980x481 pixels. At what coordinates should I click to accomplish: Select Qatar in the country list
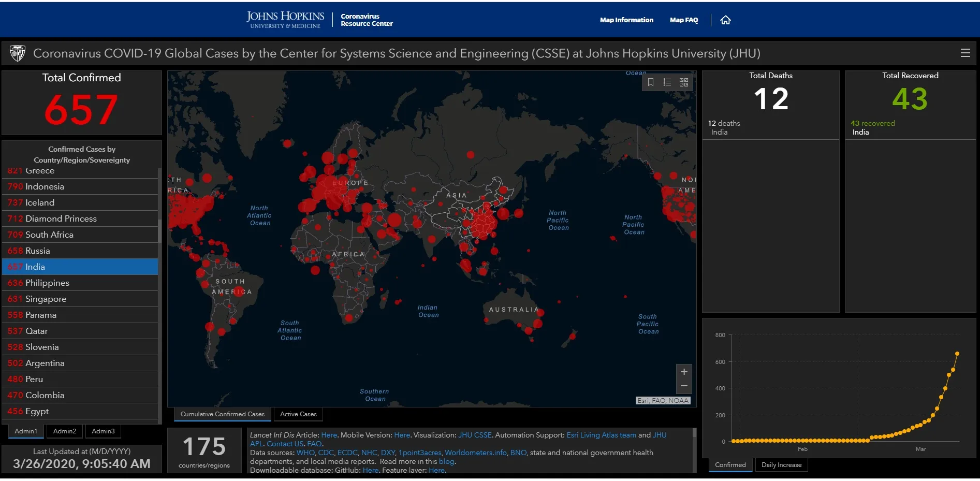click(80, 331)
